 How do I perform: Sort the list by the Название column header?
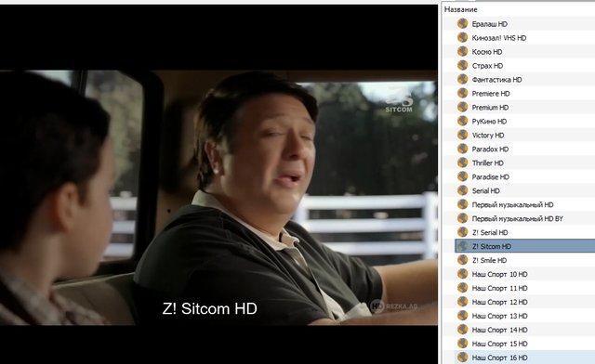461,9
